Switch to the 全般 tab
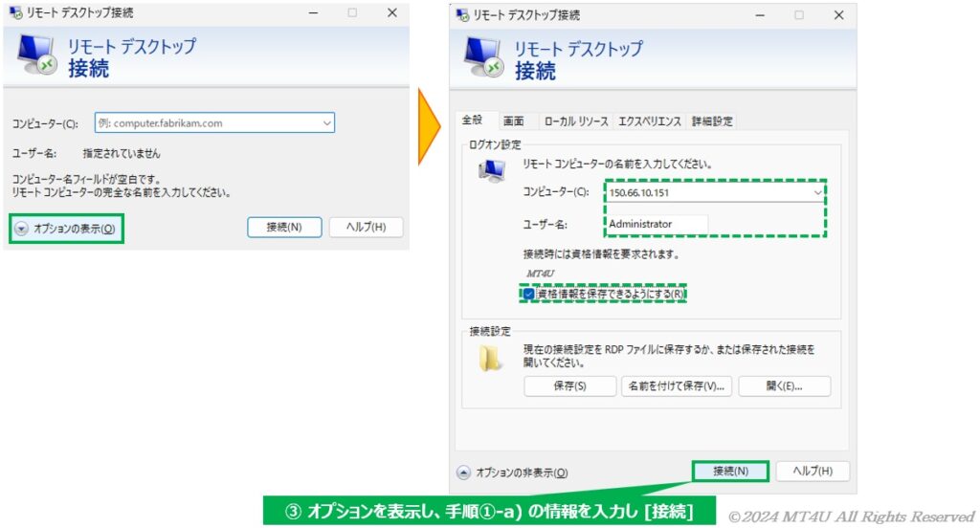Image resolution: width=980 pixels, height=528 pixels. tap(473, 120)
